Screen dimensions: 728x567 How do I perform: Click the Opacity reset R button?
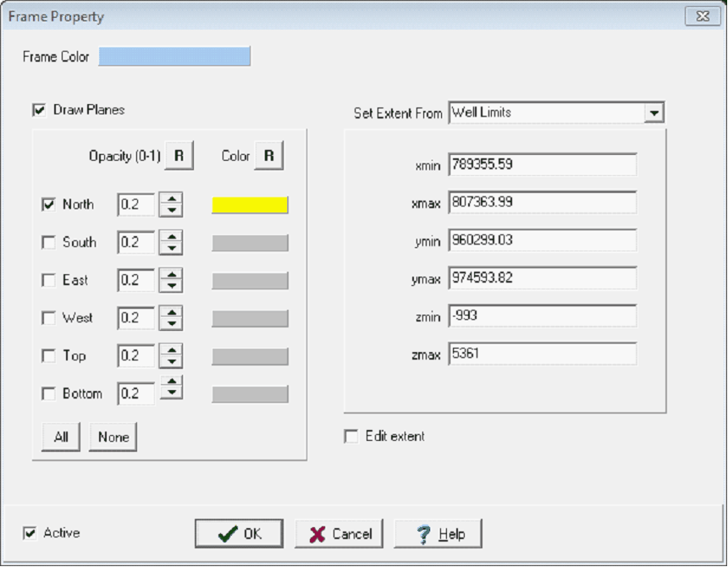click(x=179, y=156)
